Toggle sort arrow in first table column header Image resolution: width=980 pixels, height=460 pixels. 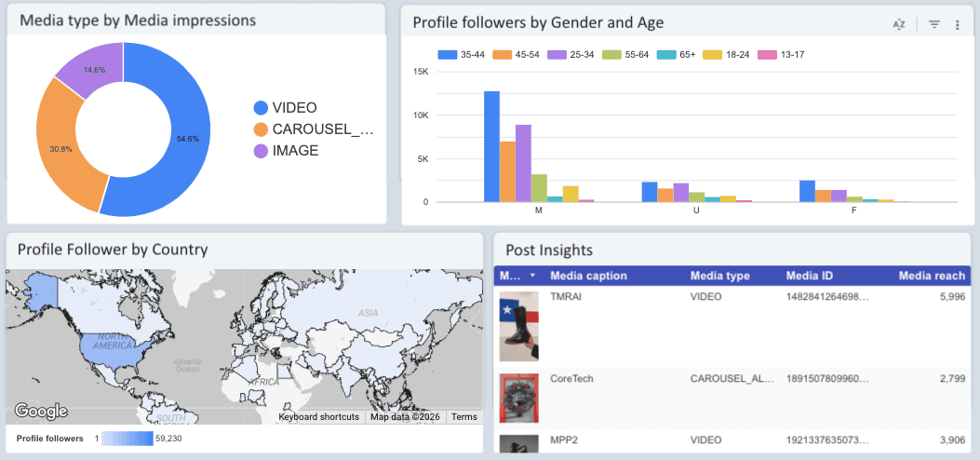point(532,276)
